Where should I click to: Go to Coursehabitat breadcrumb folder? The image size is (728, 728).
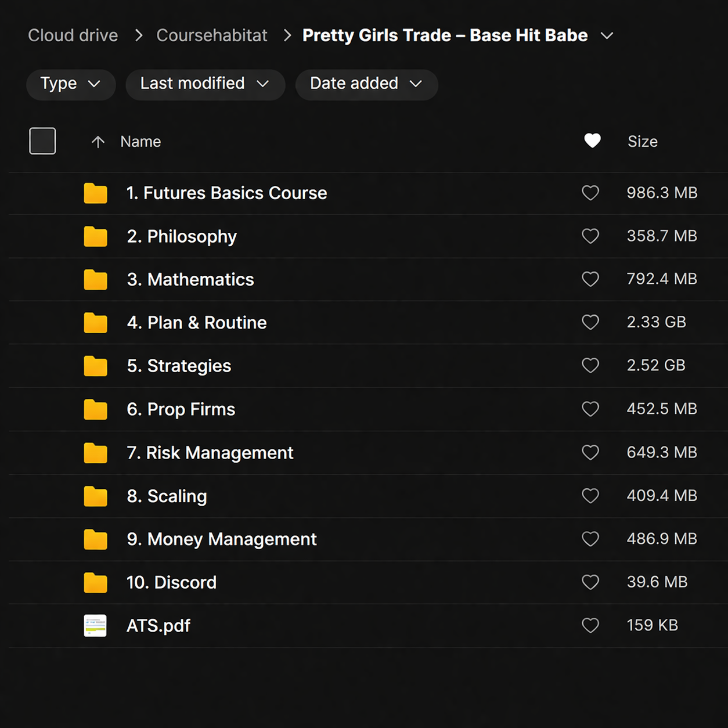(x=212, y=35)
